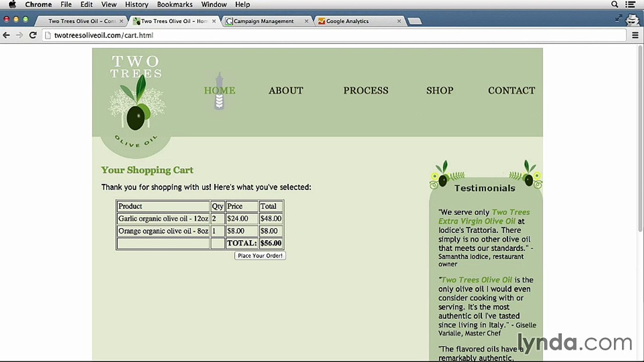This screenshot has height=362, width=644.
Task: Go back to the previous page
Action: coord(7,35)
